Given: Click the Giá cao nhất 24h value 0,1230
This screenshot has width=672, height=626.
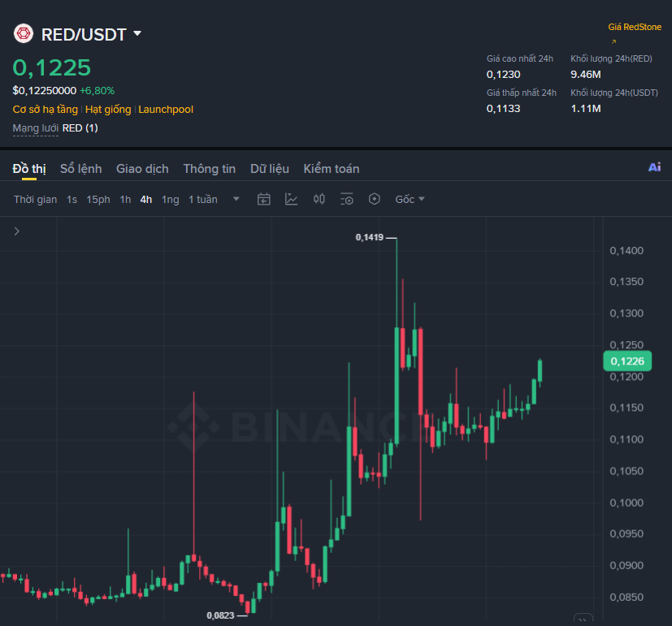Looking at the screenshot, I should (x=503, y=75).
